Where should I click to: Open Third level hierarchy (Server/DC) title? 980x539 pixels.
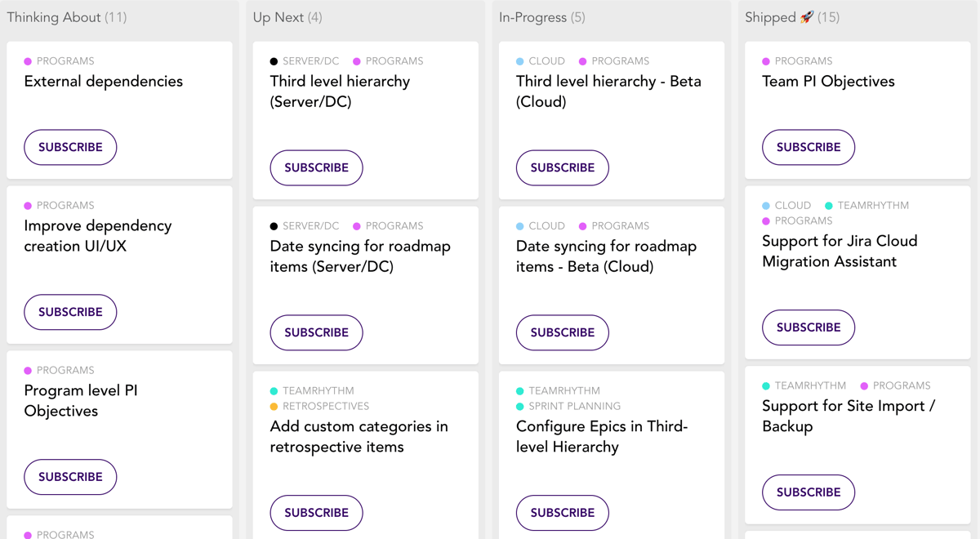pos(340,91)
